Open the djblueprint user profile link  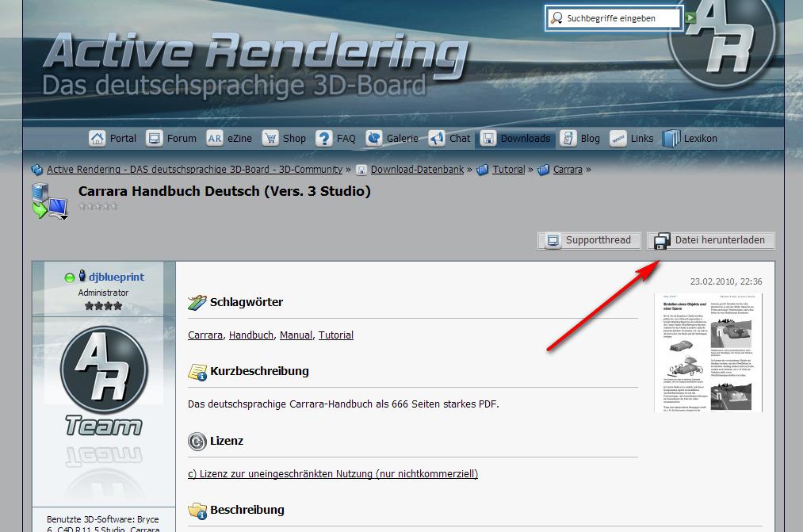point(117,277)
